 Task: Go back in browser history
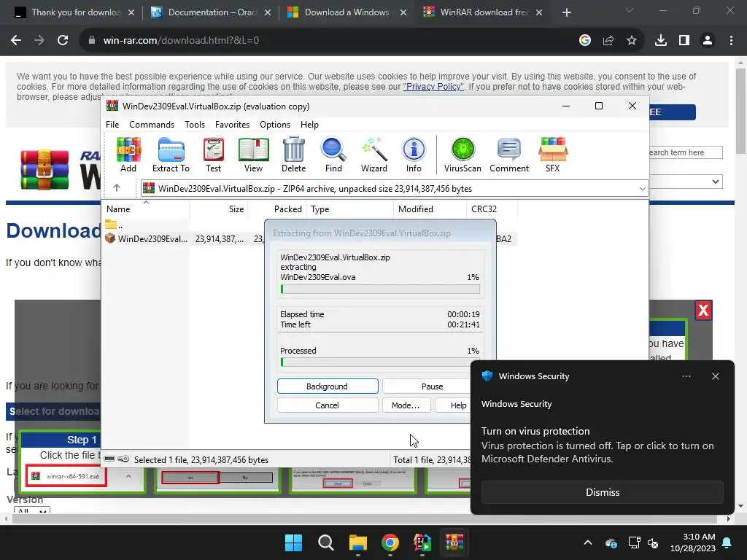[16, 41]
